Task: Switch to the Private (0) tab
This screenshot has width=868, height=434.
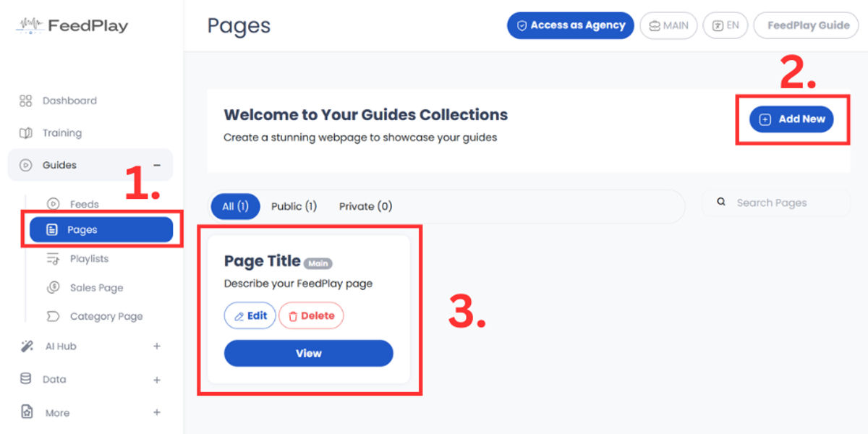Action: tap(365, 206)
